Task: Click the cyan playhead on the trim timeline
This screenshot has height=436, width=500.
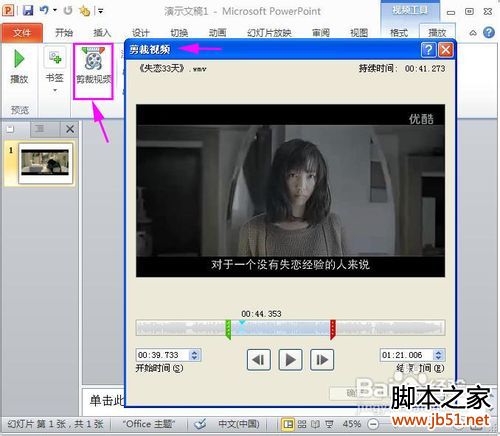Action: coord(242,323)
